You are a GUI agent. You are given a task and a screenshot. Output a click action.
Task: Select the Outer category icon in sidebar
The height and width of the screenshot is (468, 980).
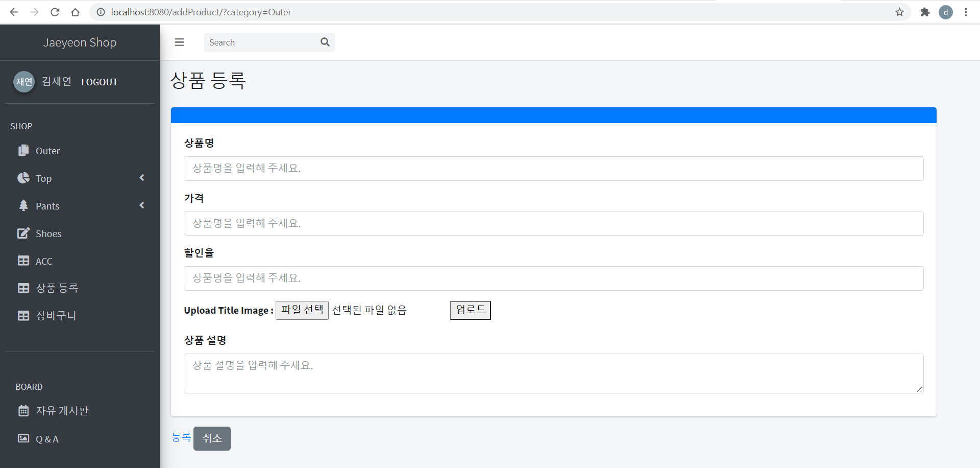tap(24, 150)
